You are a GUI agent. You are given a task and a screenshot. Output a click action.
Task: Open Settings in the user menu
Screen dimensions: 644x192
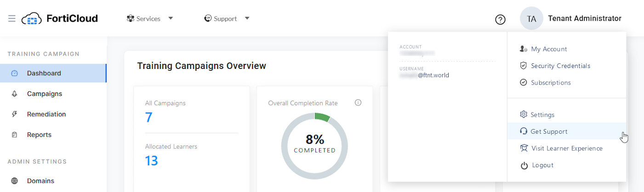(x=542, y=115)
